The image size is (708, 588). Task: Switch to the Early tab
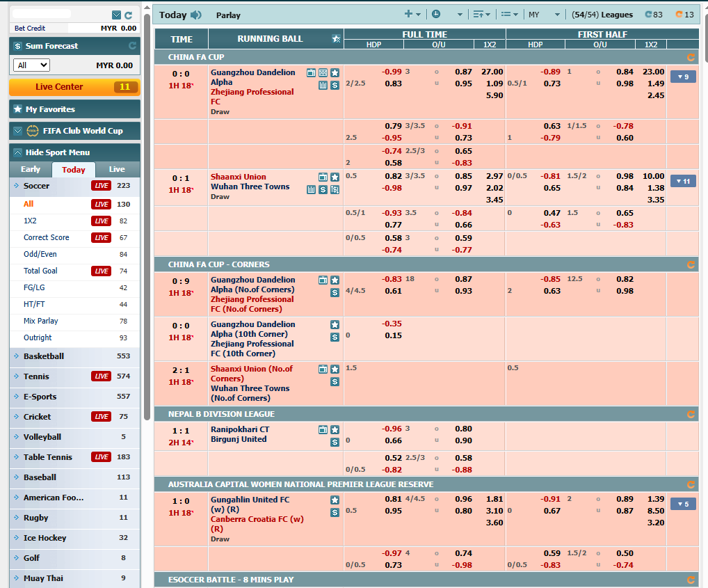[x=31, y=169]
